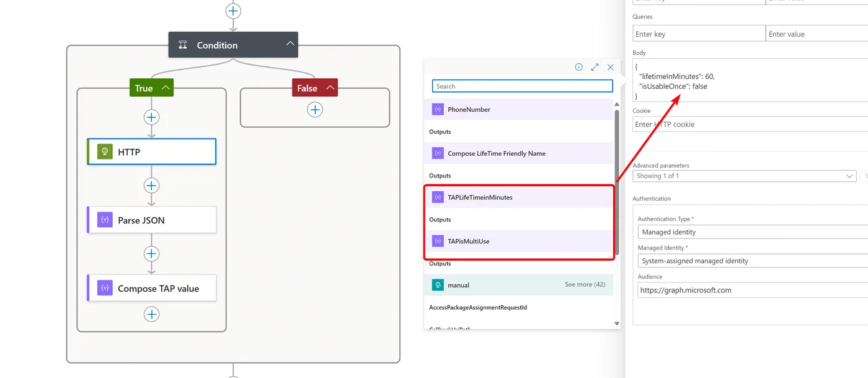Image resolution: width=868 pixels, height=378 pixels.
Task: Click the Enter HTTP cookie field
Action: [x=750, y=124]
